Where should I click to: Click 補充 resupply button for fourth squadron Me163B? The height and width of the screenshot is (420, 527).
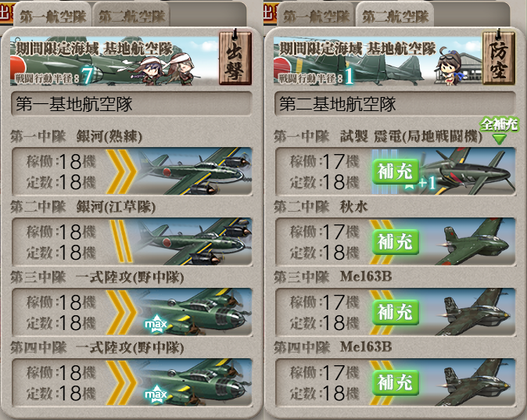point(396,382)
